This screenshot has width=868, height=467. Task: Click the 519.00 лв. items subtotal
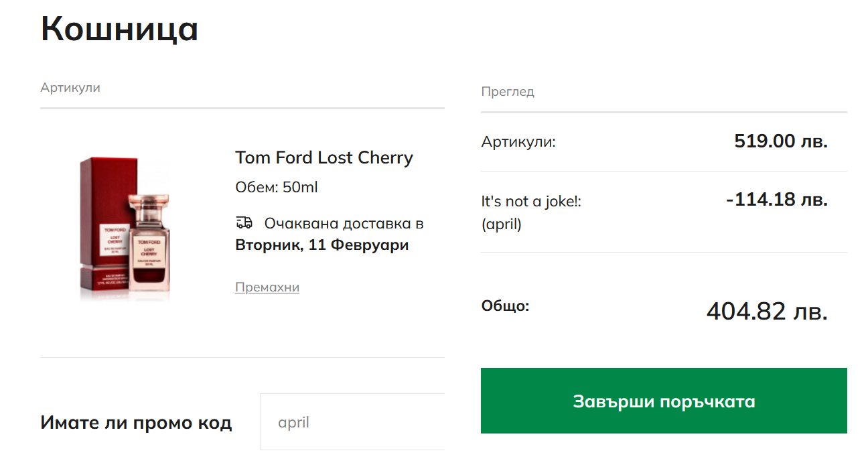[x=781, y=141]
